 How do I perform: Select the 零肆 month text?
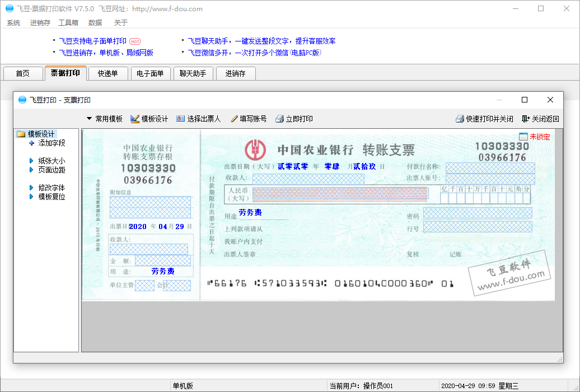coord(332,166)
